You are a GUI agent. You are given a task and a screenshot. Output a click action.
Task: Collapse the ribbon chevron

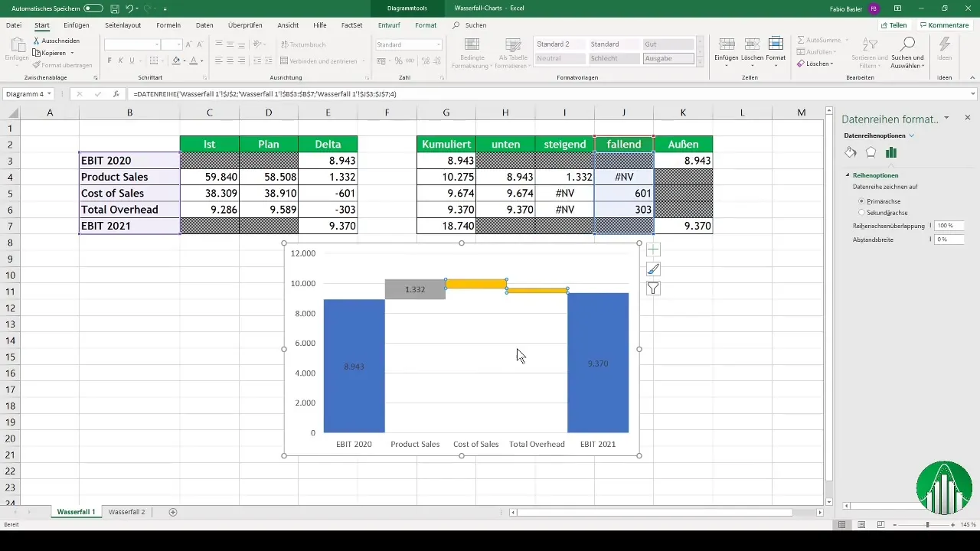coord(971,78)
